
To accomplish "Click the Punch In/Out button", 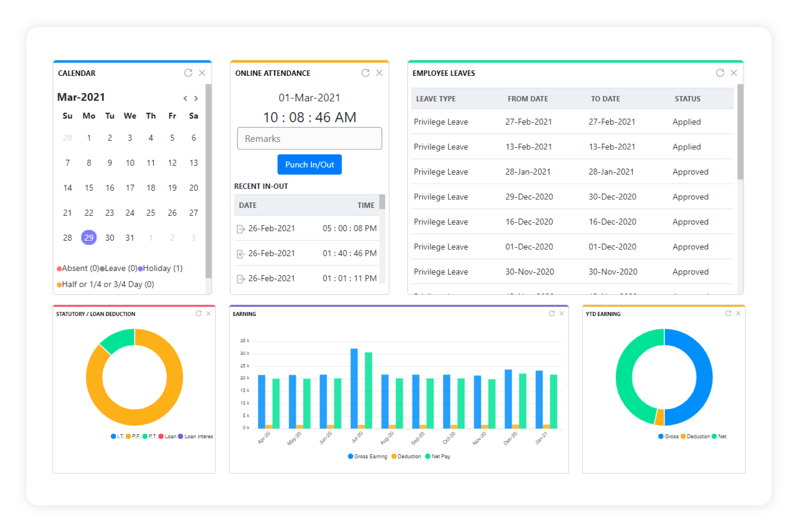I will [x=309, y=164].
